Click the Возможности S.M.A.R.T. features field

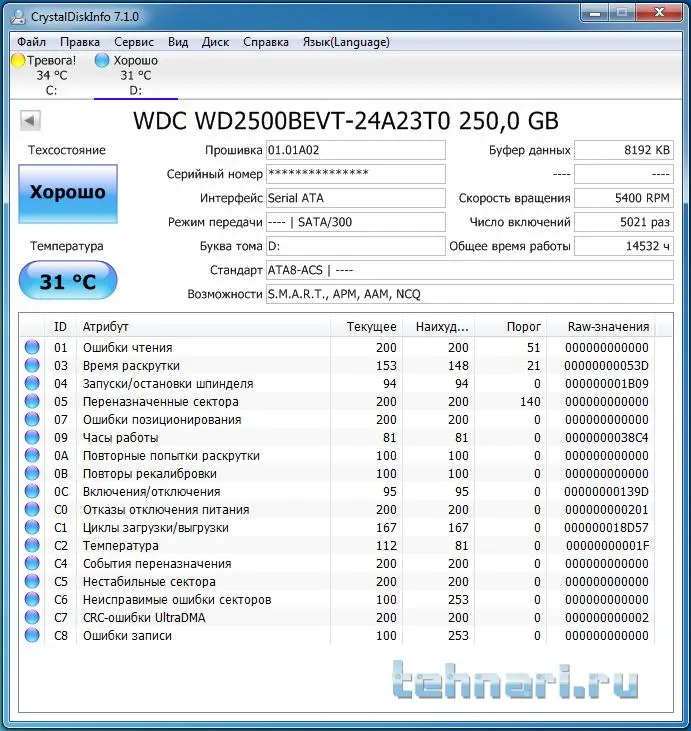click(x=470, y=294)
